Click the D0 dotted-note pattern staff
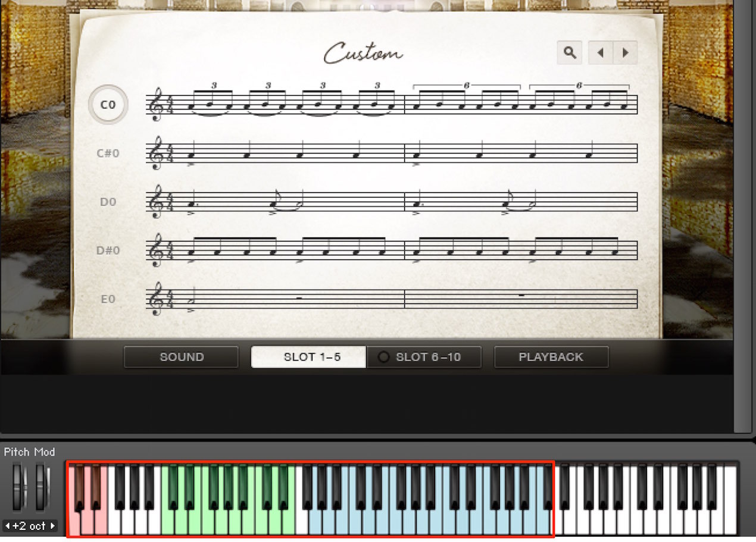The width and height of the screenshot is (756, 542). pos(392,202)
